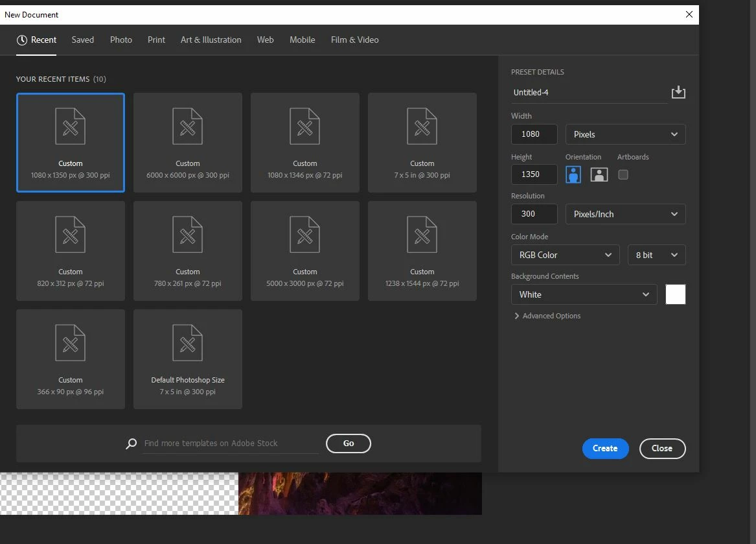This screenshot has width=756, height=544.
Task: Click the Go button
Action: coord(348,443)
